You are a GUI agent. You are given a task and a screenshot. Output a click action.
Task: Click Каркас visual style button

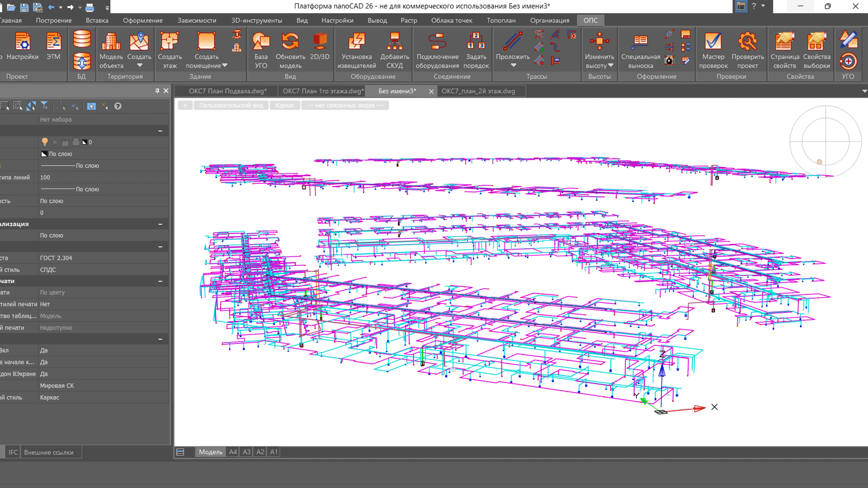[285, 105]
